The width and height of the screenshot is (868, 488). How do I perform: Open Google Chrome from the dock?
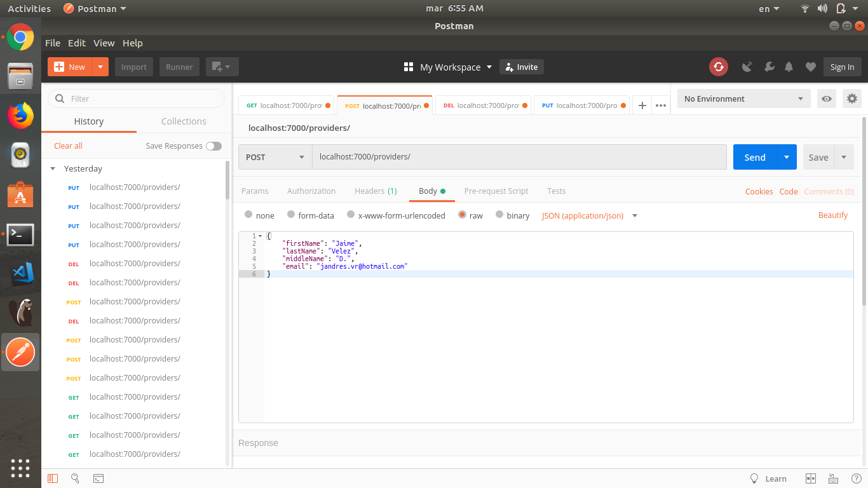20,37
